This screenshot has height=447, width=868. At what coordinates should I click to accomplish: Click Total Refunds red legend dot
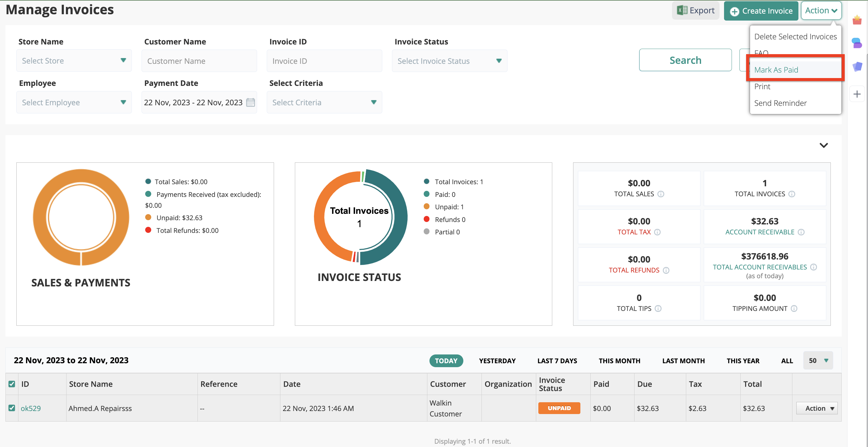[148, 230]
